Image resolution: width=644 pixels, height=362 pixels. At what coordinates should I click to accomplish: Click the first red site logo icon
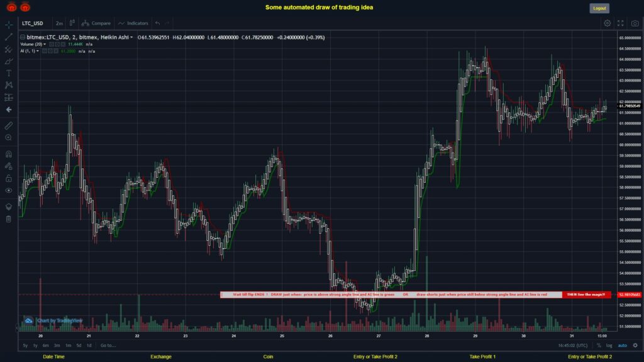pos(11,7)
